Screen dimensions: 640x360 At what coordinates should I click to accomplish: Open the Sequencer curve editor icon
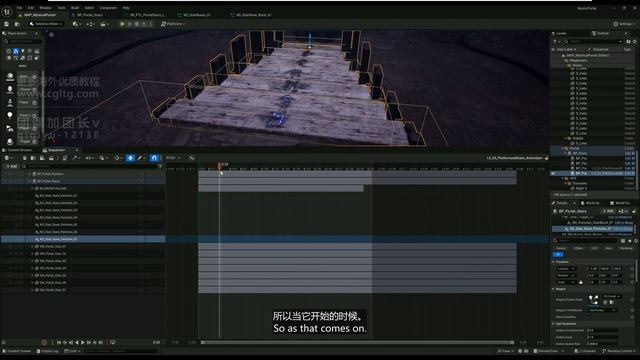(192, 158)
